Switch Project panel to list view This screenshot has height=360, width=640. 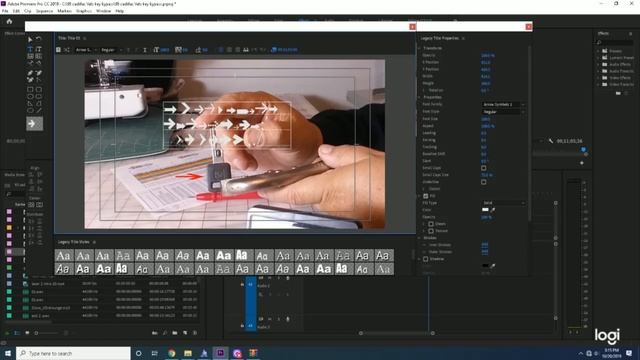[x=17, y=333]
